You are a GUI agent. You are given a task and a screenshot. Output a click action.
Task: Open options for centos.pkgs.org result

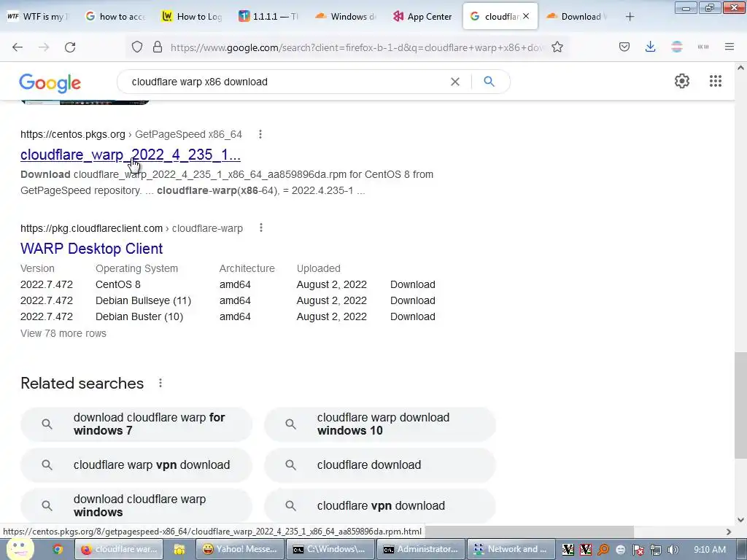click(x=260, y=134)
